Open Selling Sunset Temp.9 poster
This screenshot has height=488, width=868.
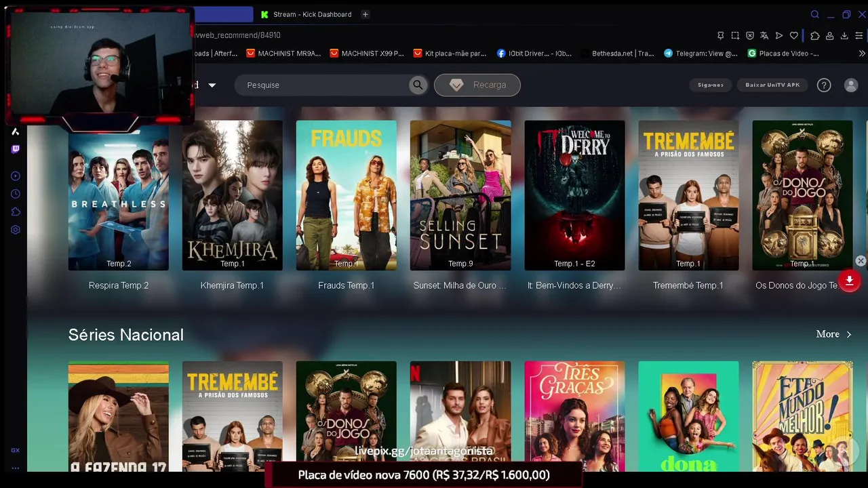point(460,195)
